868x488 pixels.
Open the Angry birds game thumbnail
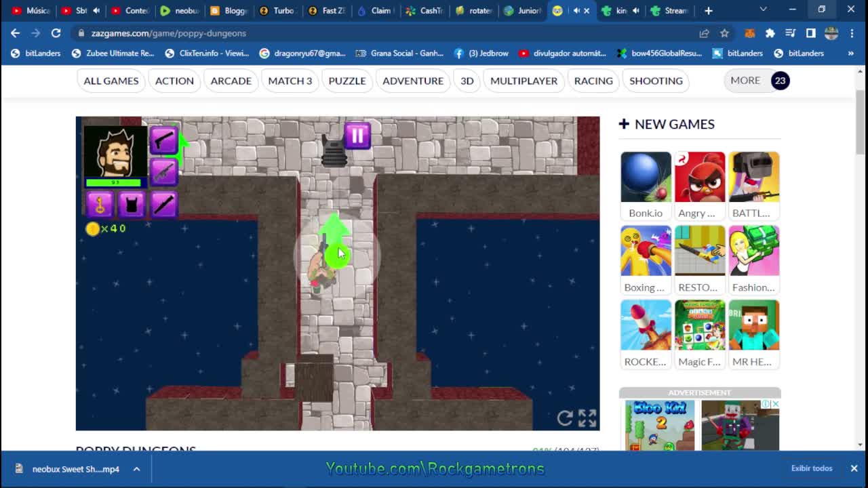[700, 186]
